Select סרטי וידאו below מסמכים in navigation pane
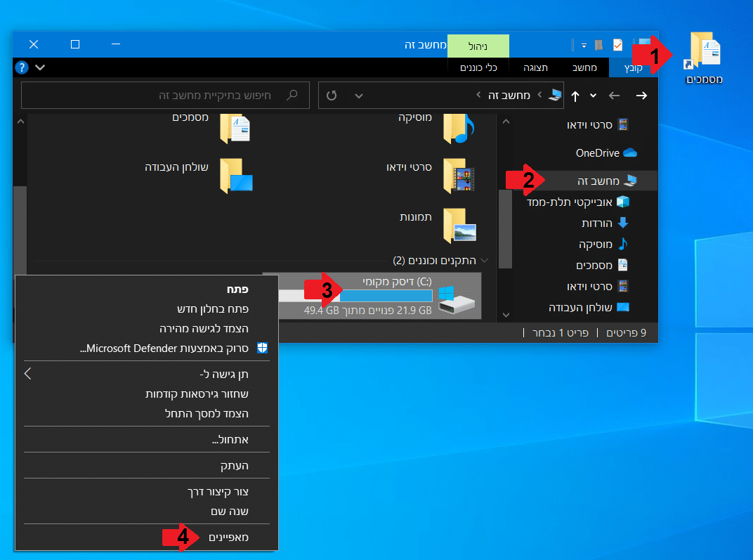Screen dimensions: 753x560 [x=597, y=286]
